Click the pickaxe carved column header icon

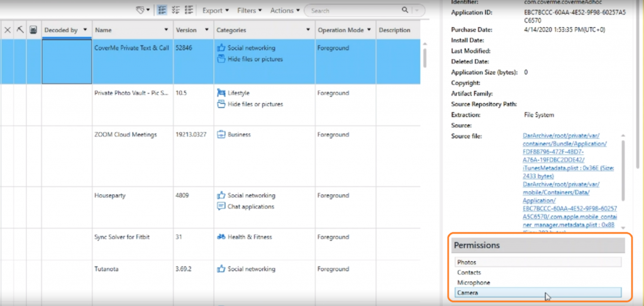pos(19,30)
